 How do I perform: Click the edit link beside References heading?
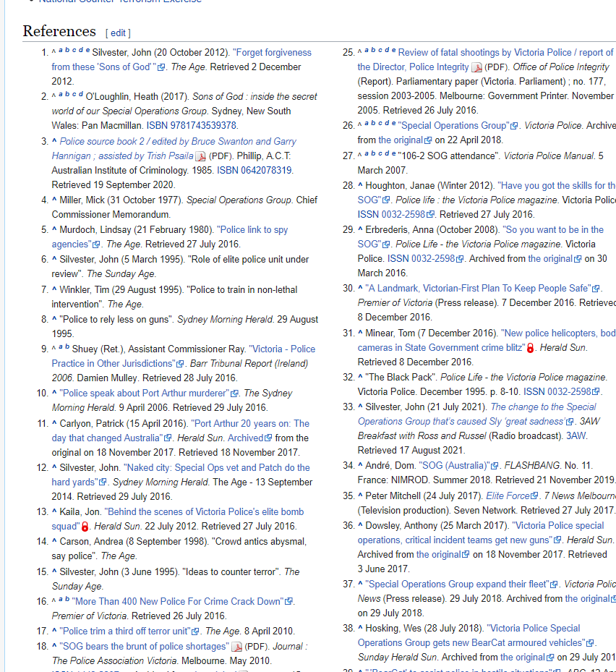click(x=118, y=33)
